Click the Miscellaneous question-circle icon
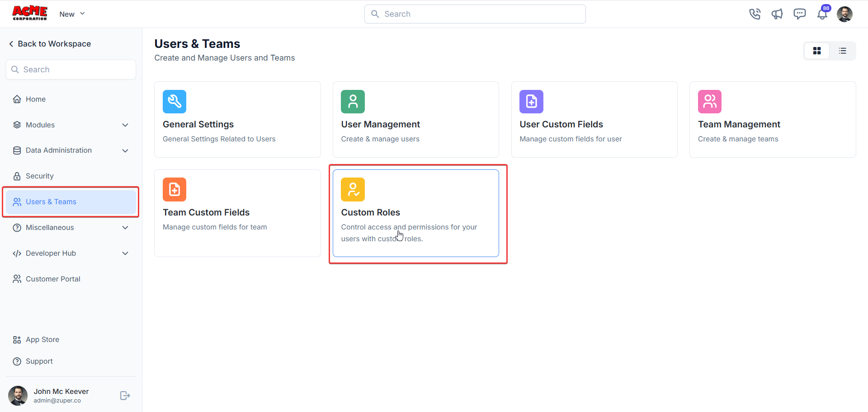The width and height of the screenshot is (868, 412). 17,228
